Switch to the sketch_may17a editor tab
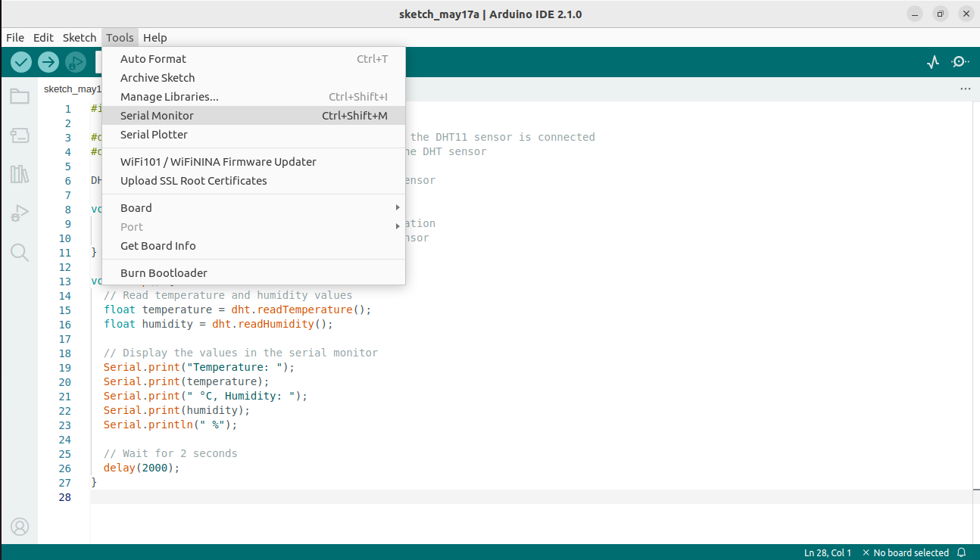Viewport: 980px width, 560px height. click(72, 89)
